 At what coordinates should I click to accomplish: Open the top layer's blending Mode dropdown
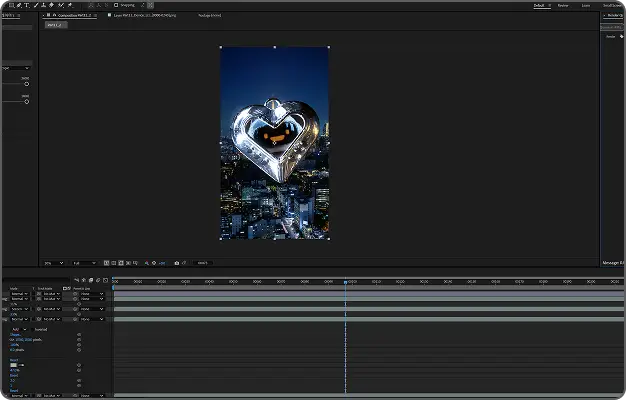click(x=19, y=294)
